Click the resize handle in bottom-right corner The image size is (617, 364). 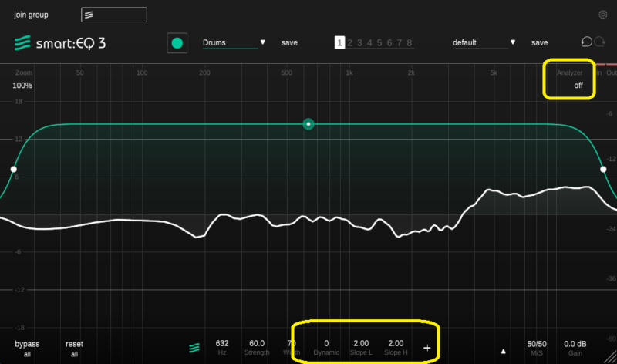click(611, 357)
